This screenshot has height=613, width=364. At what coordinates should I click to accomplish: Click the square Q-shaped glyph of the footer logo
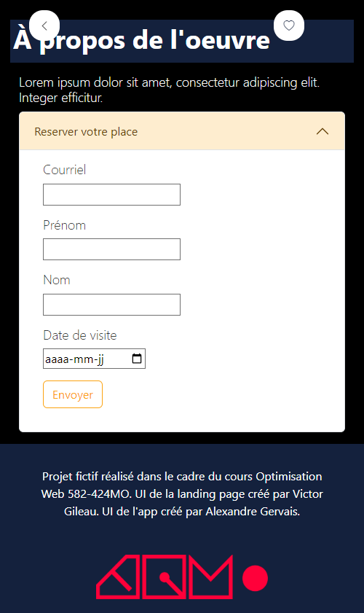165,577
